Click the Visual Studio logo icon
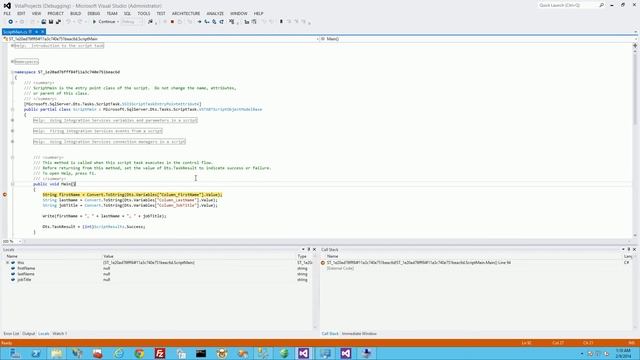Image resolution: width=640 pixels, height=360 pixels. (x=7, y=6)
